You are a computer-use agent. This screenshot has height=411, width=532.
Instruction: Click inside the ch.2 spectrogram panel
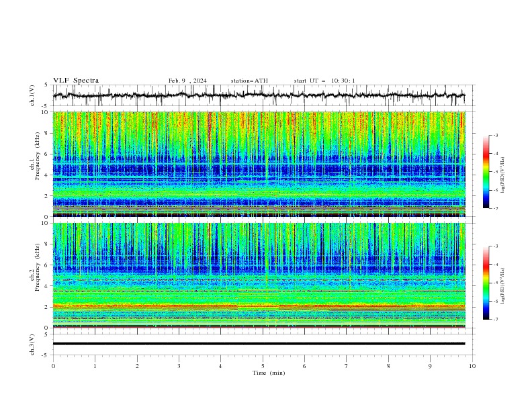(x=259, y=275)
